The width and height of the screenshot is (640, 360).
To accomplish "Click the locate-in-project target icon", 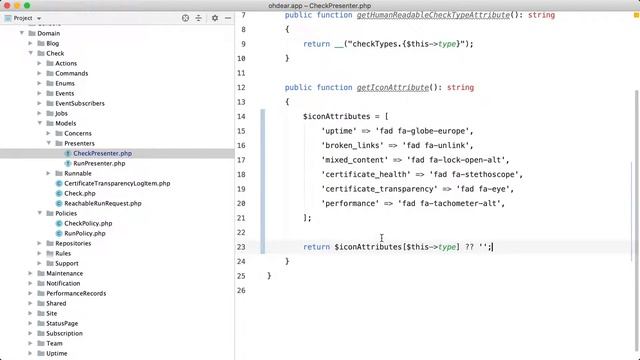I will (185, 18).
